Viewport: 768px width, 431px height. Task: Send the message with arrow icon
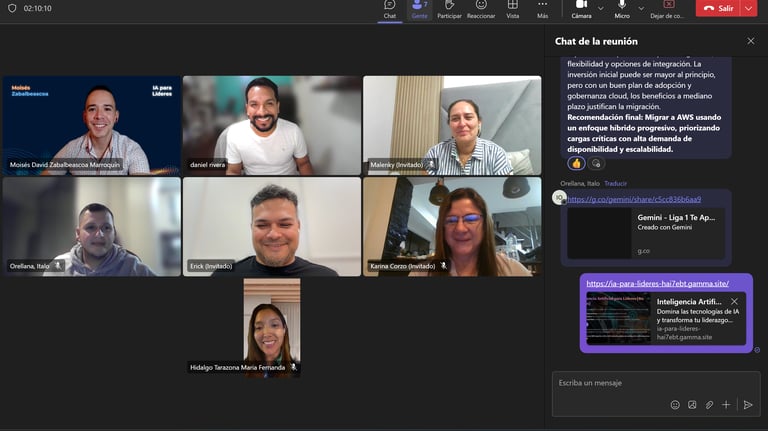(x=747, y=405)
